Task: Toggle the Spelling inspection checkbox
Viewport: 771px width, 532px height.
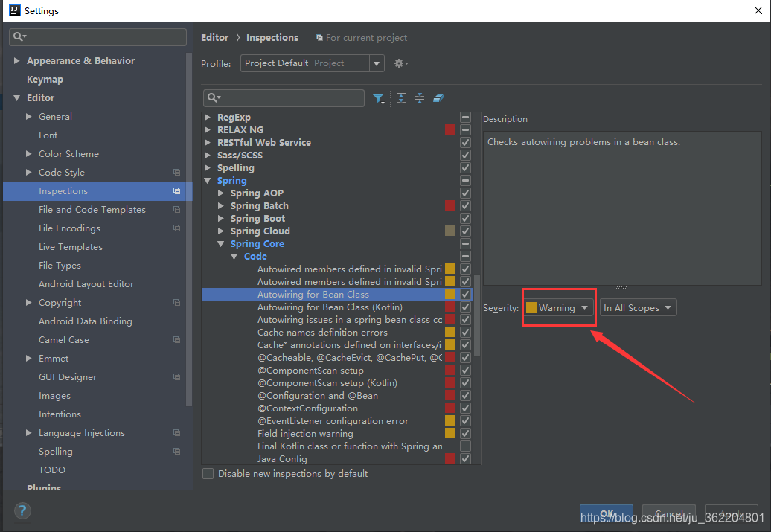Action: click(x=465, y=168)
